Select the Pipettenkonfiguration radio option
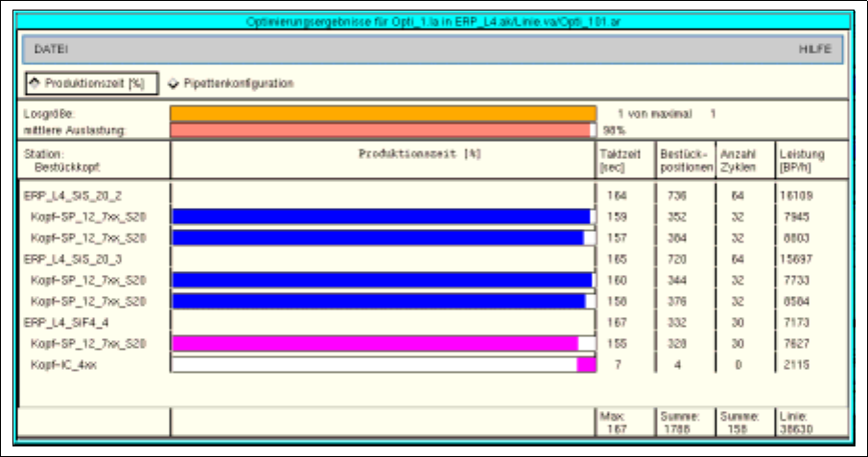 coord(231,83)
